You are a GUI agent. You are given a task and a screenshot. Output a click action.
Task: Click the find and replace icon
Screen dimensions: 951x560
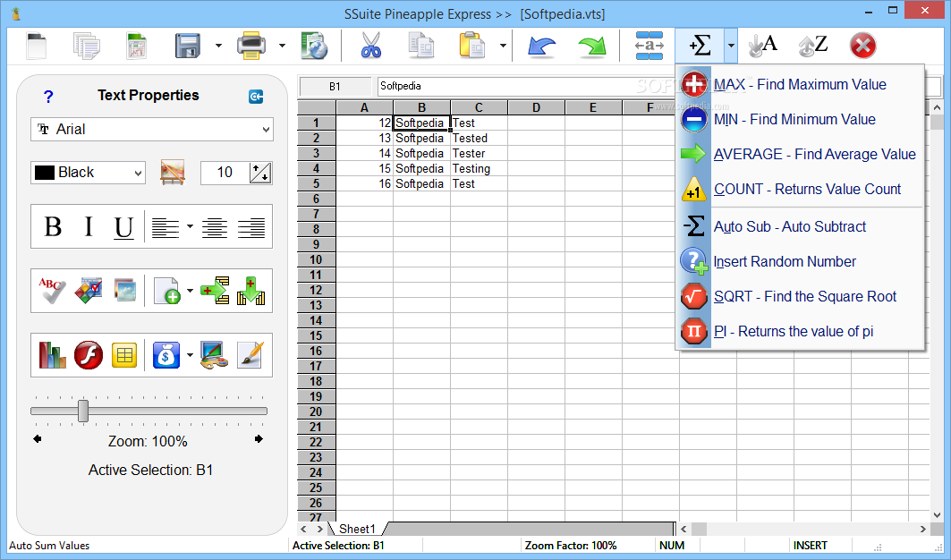(649, 46)
